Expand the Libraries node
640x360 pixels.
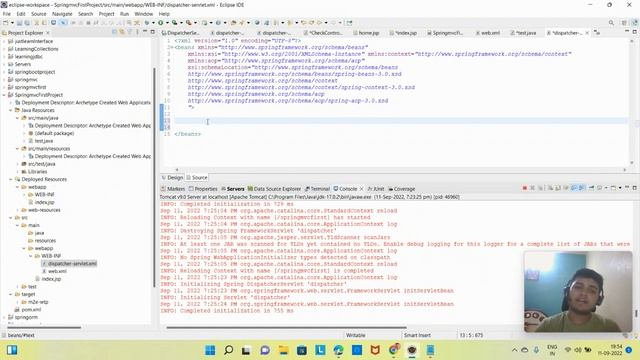[x=18, y=171]
